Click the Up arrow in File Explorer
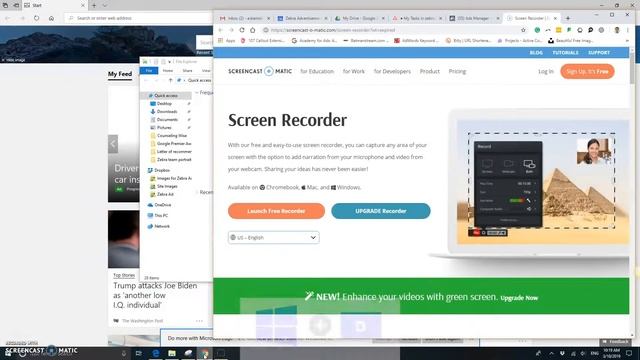This screenshot has height=360, width=640. [171, 80]
